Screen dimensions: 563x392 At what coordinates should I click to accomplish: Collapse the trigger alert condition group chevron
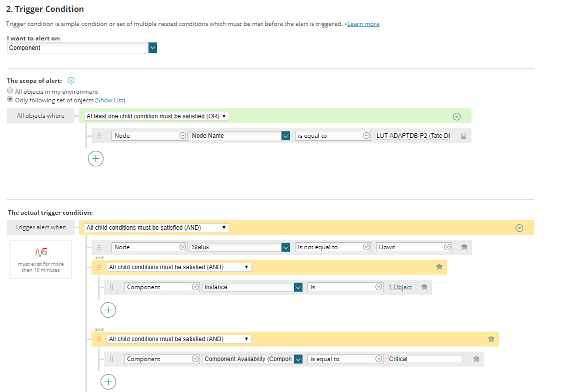click(519, 228)
